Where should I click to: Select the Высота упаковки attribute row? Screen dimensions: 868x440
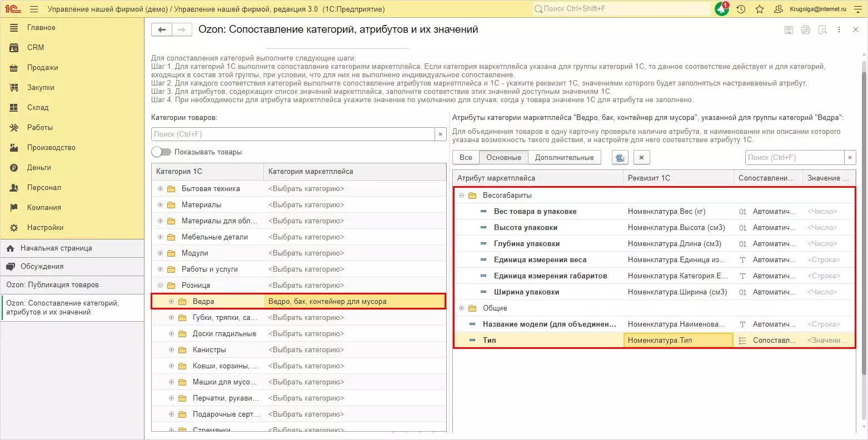coord(655,228)
